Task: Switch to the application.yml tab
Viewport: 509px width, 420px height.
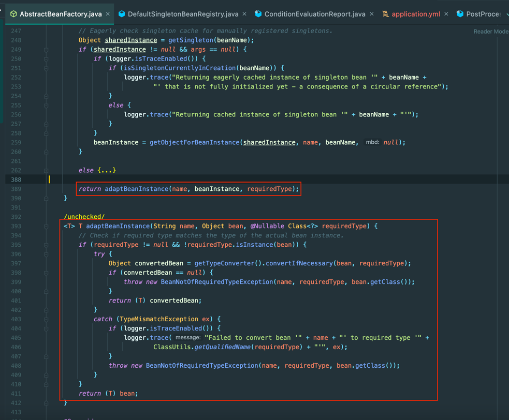Action: (415, 14)
